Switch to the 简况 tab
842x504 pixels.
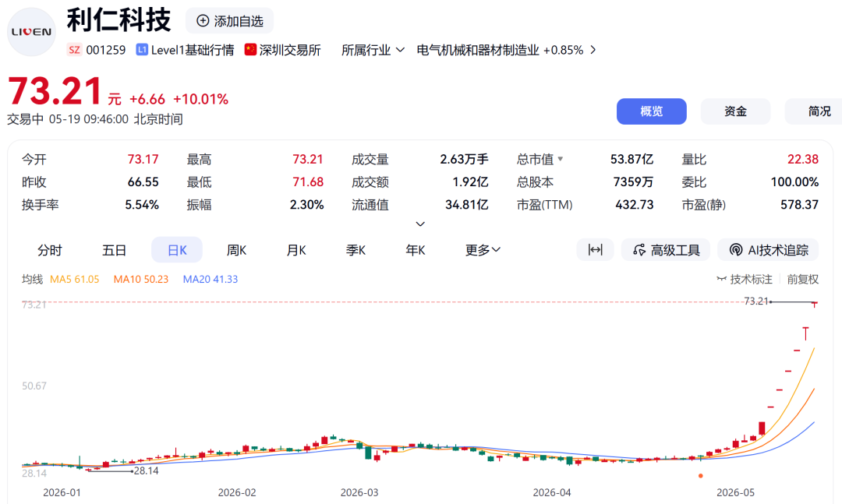pos(813,111)
